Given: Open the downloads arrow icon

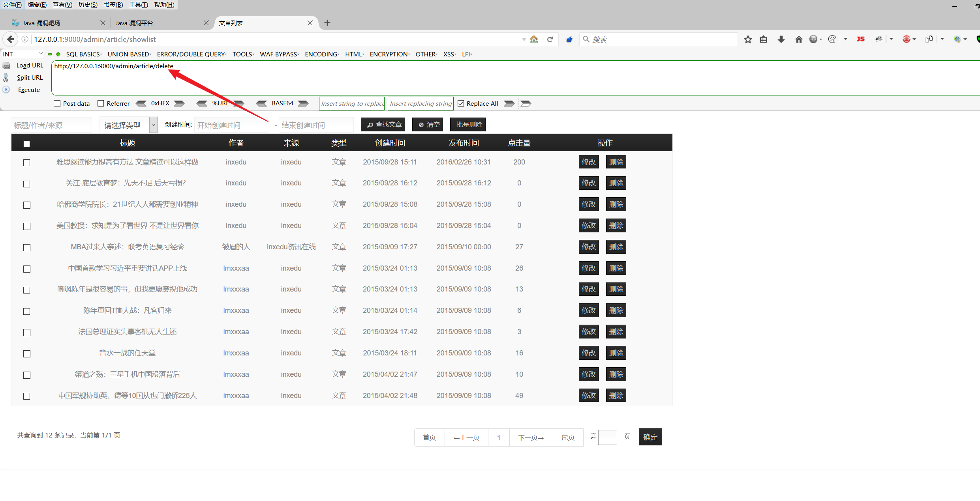Looking at the screenshot, I should click(x=781, y=39).
